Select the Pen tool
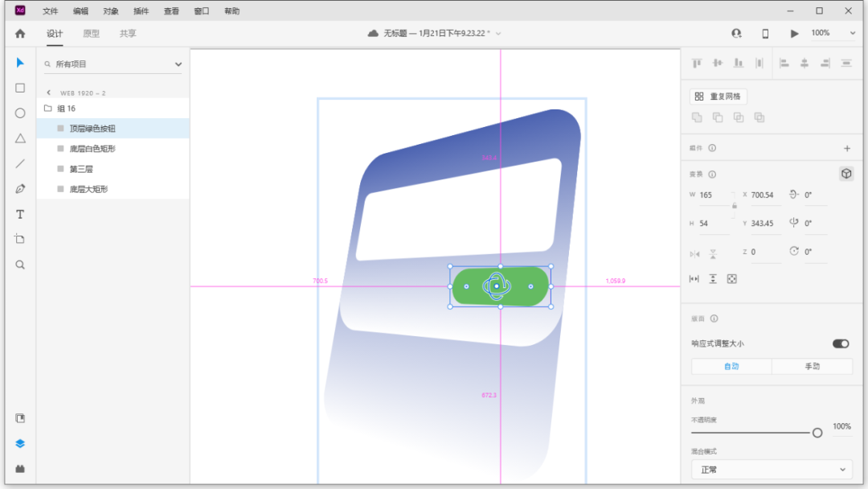The width and height of the screenshot is (868, 489). click(20, 189)
